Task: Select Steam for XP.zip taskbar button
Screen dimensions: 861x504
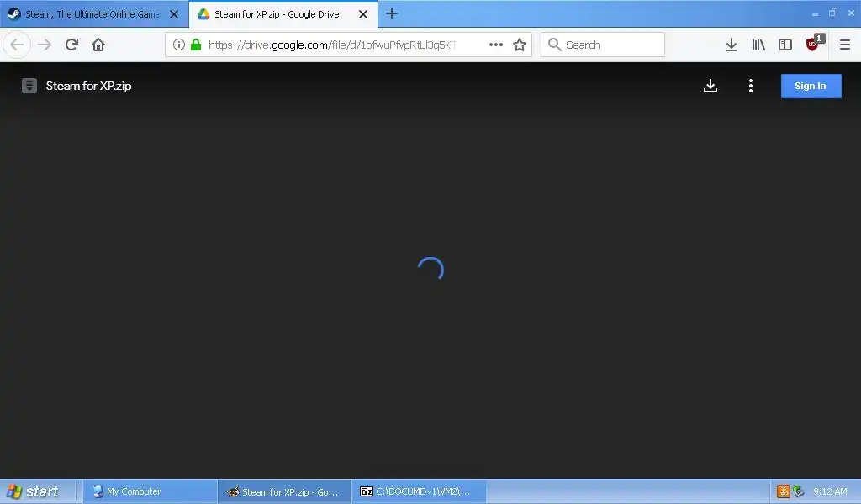Action: [284, 491]
